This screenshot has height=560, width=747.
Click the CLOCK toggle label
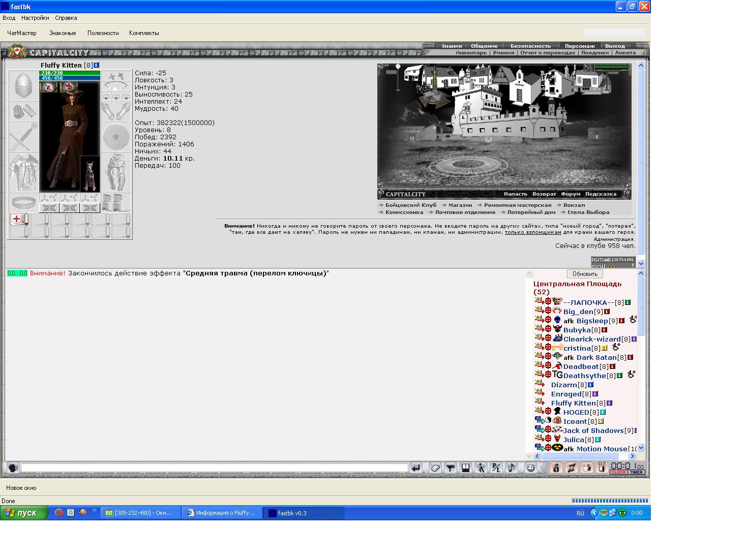click(619, 473)
